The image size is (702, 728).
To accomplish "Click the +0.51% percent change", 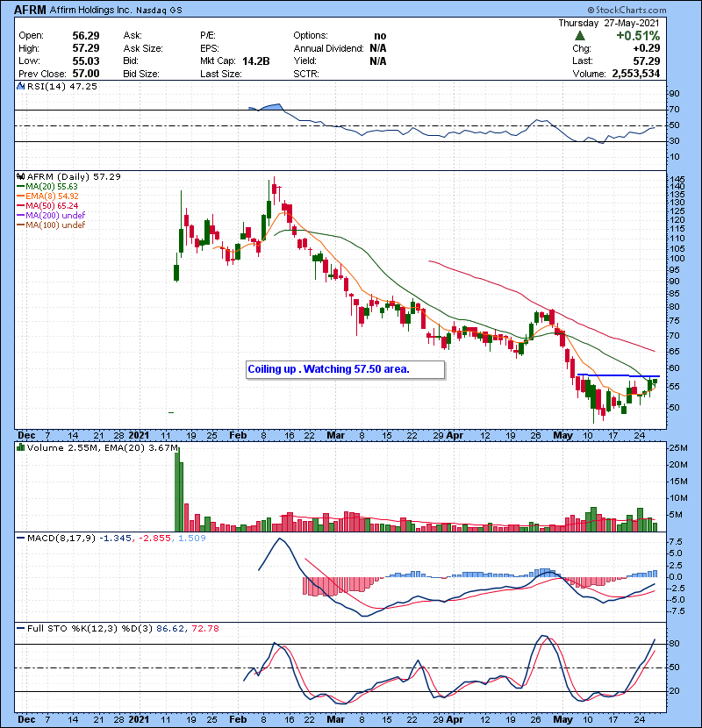I will [x=638, y=35].
